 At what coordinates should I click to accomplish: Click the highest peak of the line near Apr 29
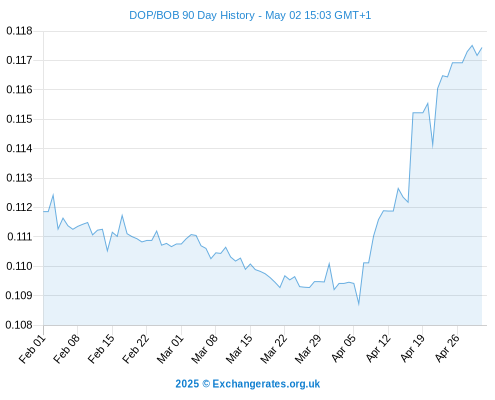point(472,45)
